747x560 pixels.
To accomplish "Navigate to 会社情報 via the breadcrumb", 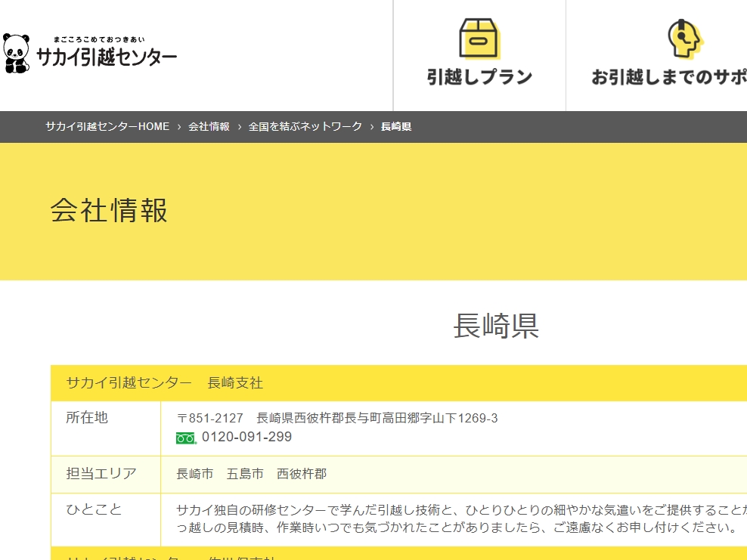I will (x=209, y=127).
